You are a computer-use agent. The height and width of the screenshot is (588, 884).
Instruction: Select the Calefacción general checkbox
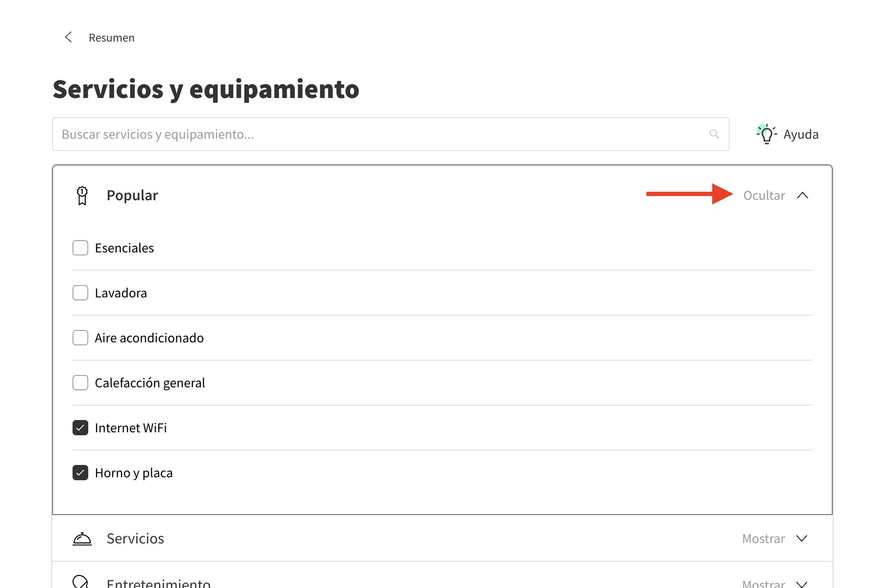(80, 383)
